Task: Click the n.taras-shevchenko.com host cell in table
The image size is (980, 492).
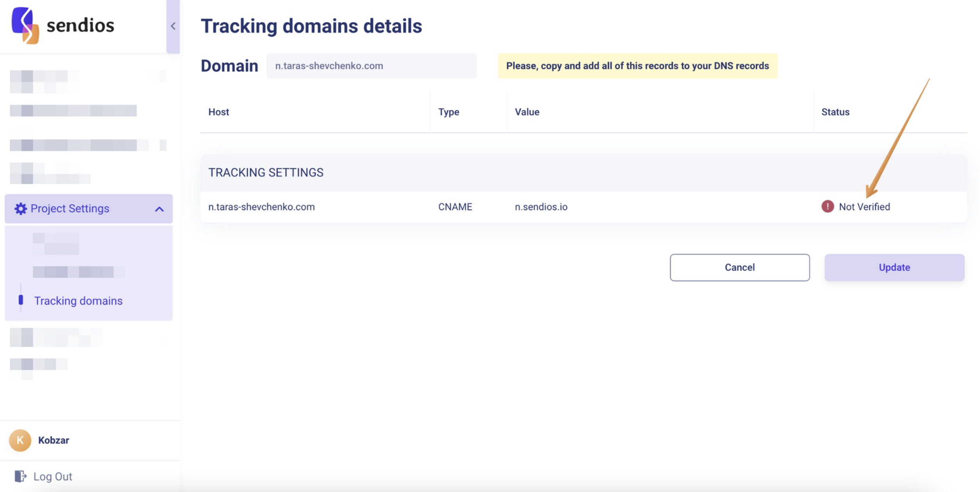Action: pyautogui.click(x=261, y=207)
